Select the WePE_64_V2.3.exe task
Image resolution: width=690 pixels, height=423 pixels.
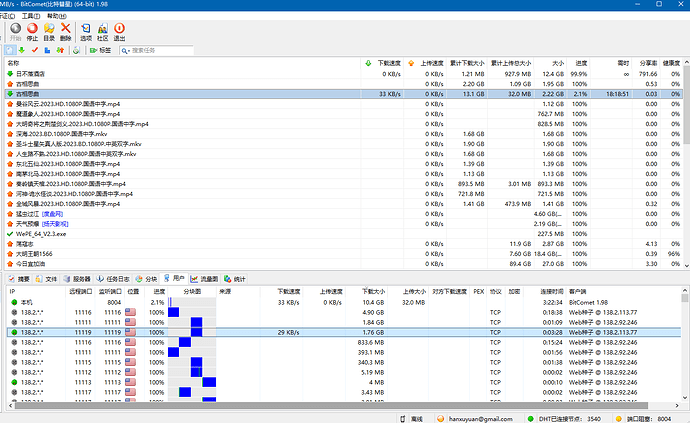[x=344, y=234]
